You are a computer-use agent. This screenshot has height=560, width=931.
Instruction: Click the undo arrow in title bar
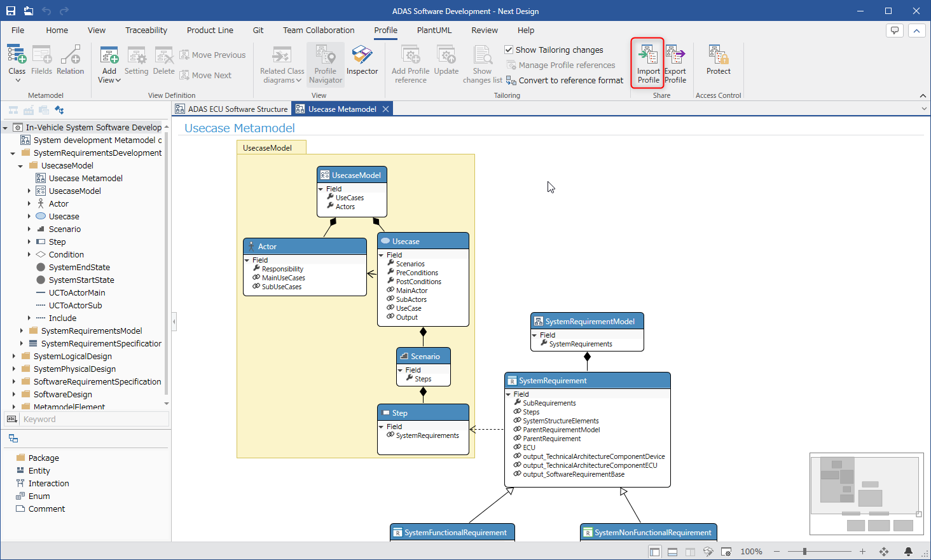click(46, 11)
